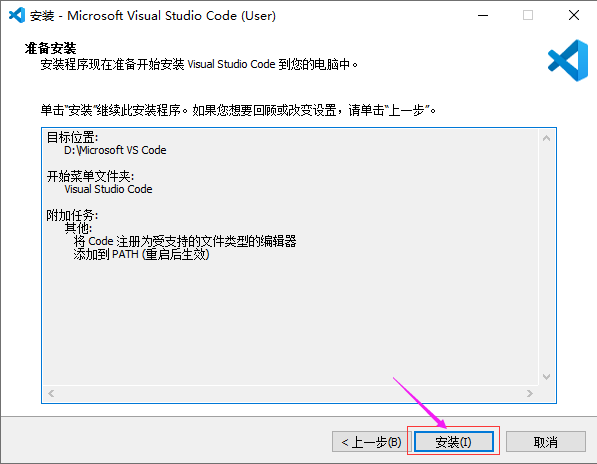Cancel setup with the 取消 button
Viewport: 597px width, 464px height.
pos(546,442)
